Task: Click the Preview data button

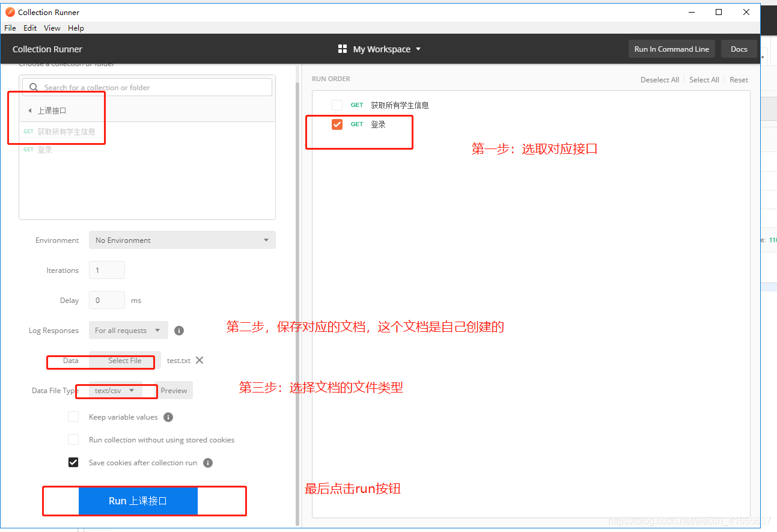Action: [174, 390]
